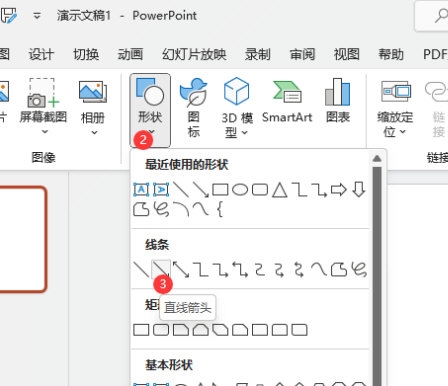The width and height of the screenshot is (448, 386).
Task: Select the round single corner rectangle
Action: click(x=260, y=330)
